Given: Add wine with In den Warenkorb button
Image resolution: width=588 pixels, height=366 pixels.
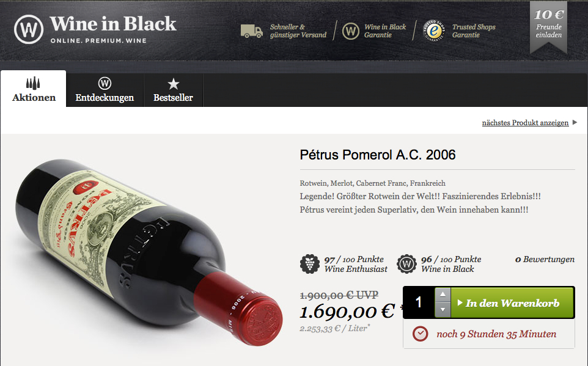Looking at the screenshot, I should point(512,302).
